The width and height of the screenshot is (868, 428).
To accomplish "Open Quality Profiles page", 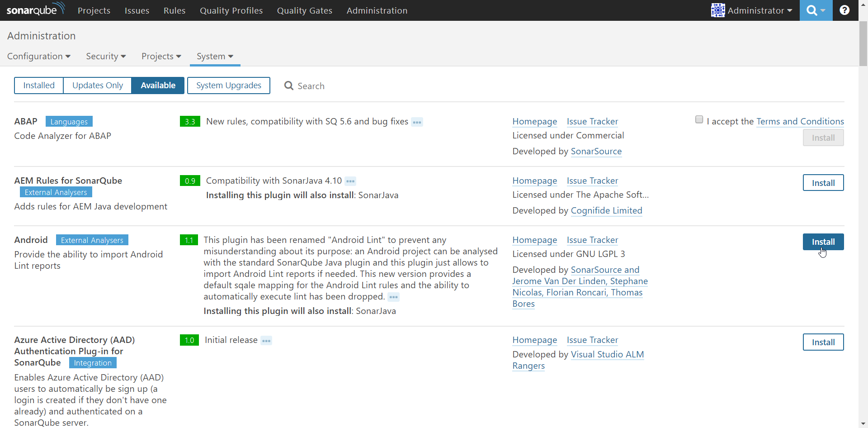I will [x=231, y=10].
